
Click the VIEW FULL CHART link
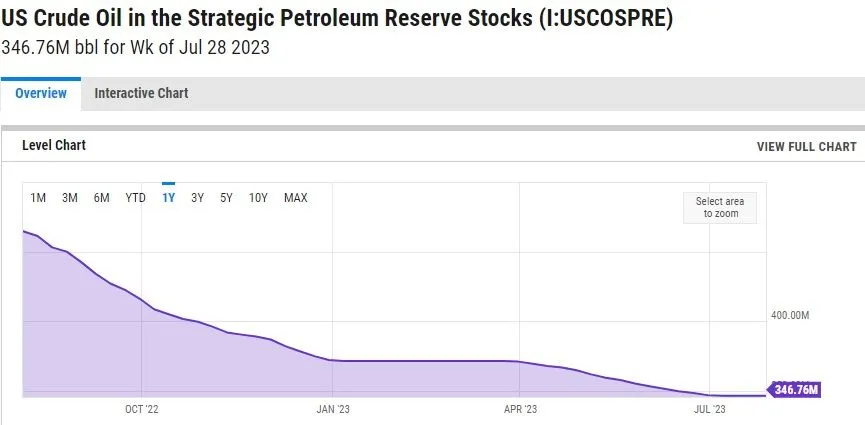click(806, 146)
